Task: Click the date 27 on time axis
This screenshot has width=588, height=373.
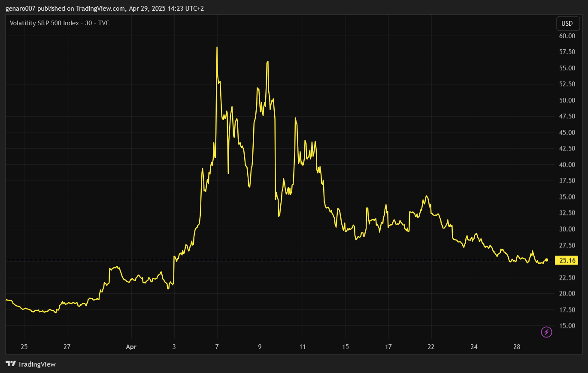Action: pyautogui.click(x=67, y=347)
